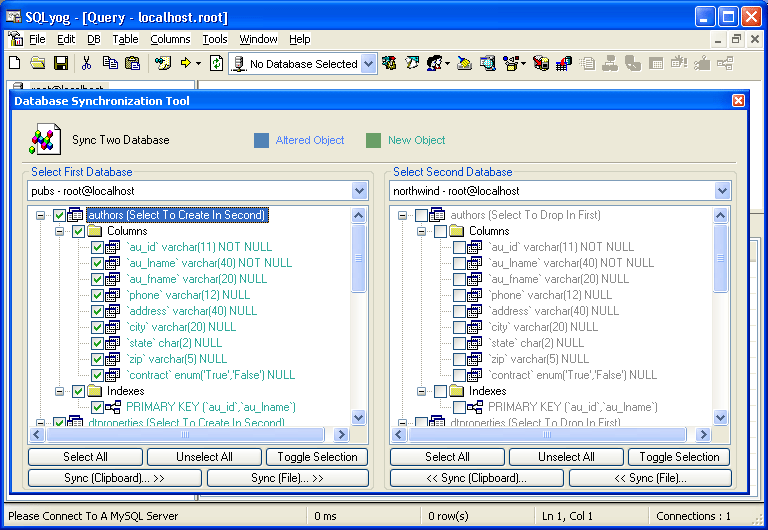Click index icon beside PRIMARY KEY in second database
768x530 pixels.
(x=475, y=407)
